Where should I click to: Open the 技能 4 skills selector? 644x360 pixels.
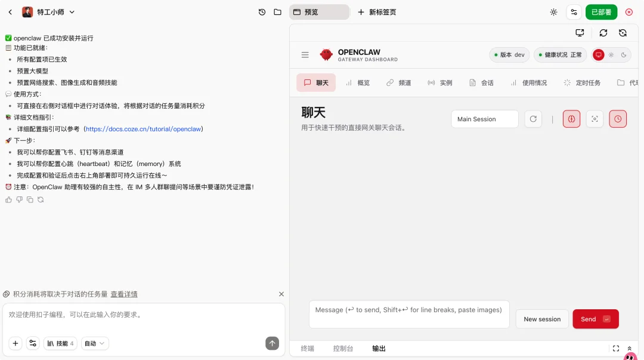pos(60,343)
